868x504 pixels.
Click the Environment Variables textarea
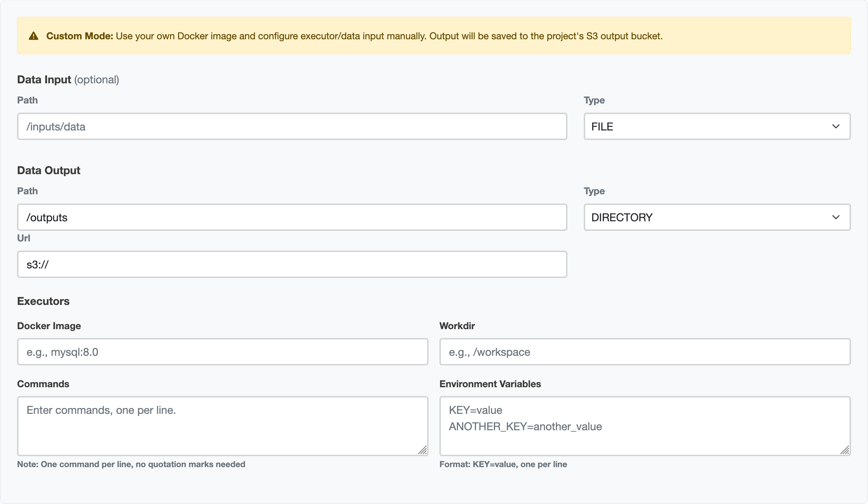pos(645,426)
